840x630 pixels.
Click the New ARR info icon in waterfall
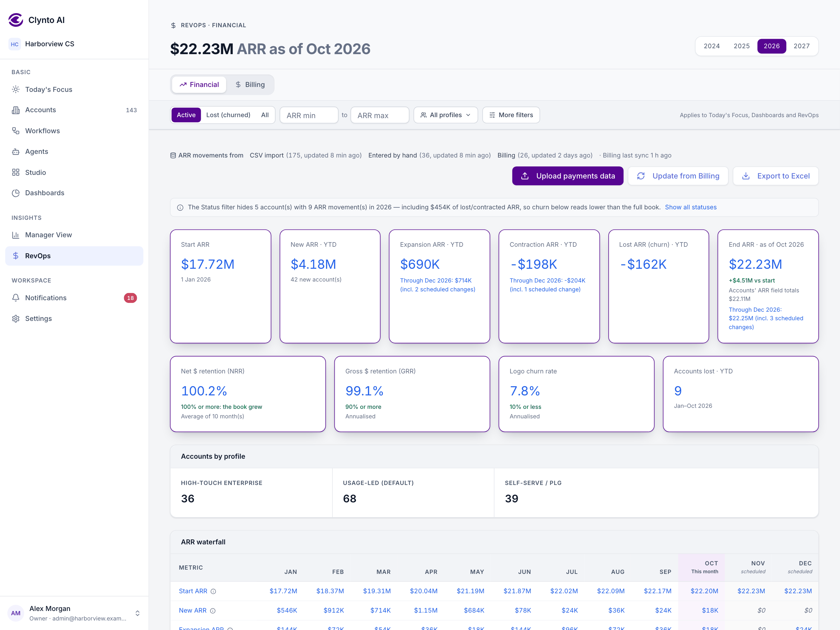point(213,611)
